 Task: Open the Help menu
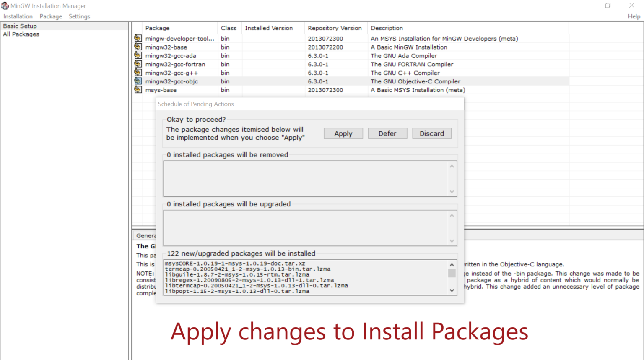coord(634,16)
